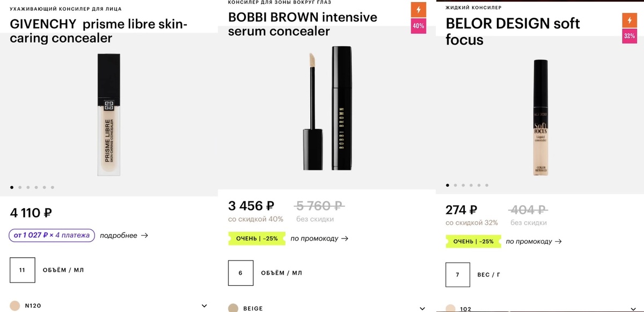Click the promo code arrow under Bobbi Brown
This screenshot has height=312, width=644.
345,238
